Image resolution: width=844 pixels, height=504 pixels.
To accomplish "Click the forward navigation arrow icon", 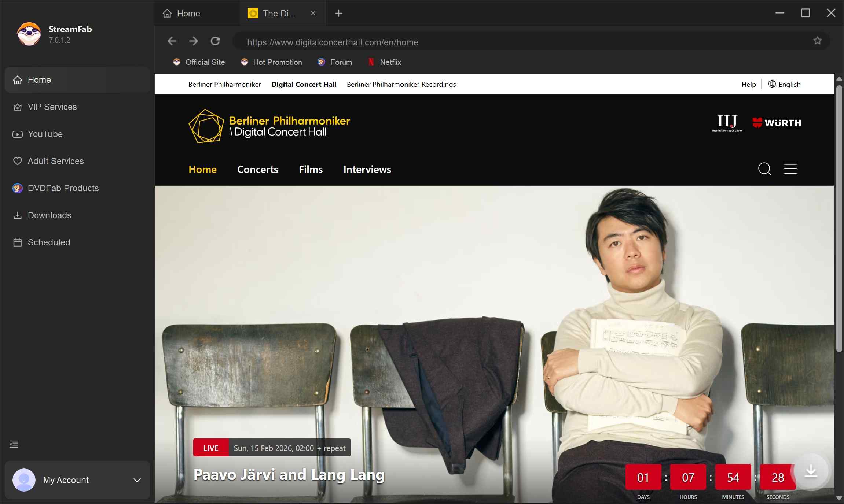I will pyautogui.click(x=194, y=41).
